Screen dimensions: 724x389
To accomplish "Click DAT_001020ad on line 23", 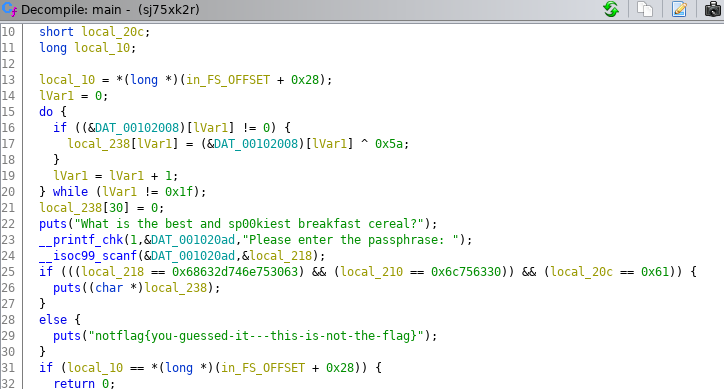I will point(193,240).
